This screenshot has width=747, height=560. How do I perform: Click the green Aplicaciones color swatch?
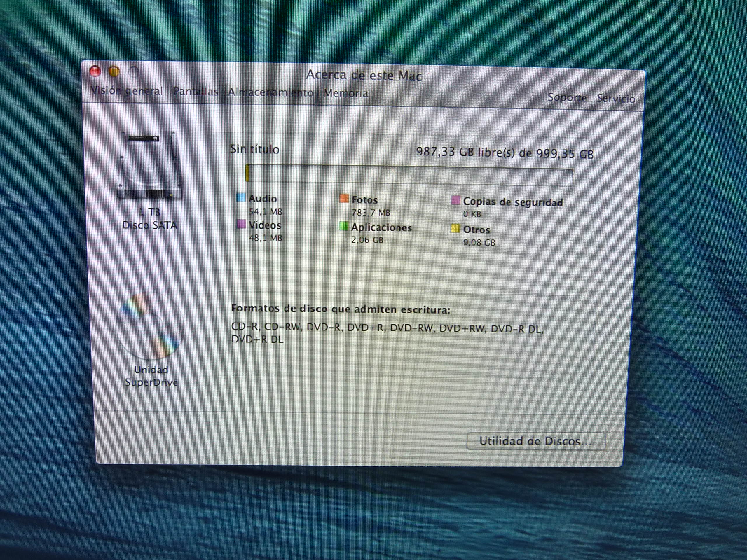pos(343,226)
